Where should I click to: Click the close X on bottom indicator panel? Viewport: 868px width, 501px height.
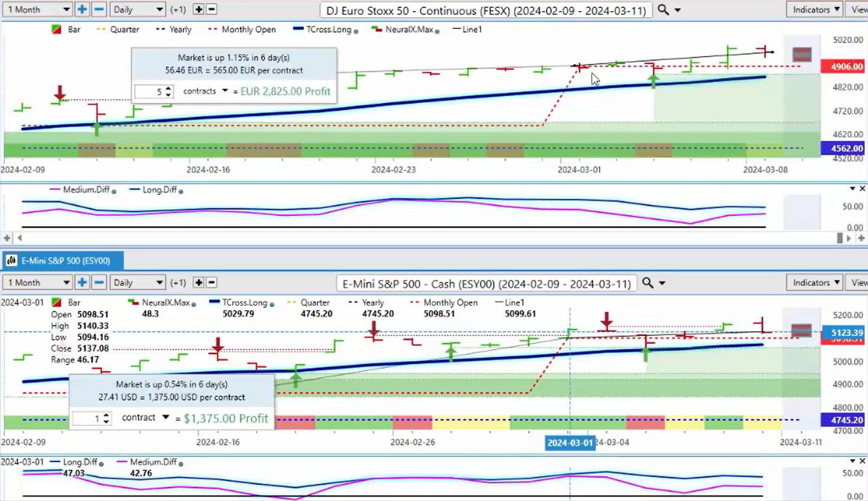[861, 461]
